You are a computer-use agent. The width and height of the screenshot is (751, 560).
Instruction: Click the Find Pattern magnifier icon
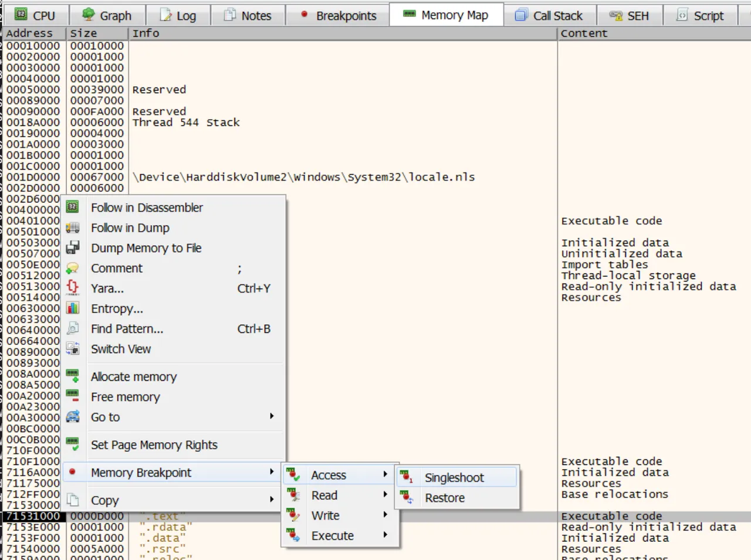pyautogui.click(x=72, y=328)
